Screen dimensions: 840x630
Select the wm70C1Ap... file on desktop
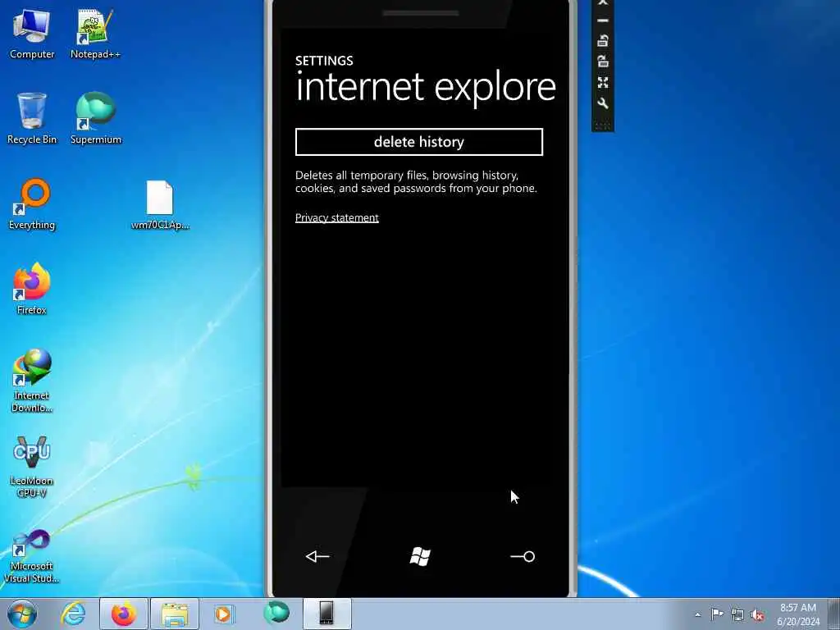coord(160,204)
